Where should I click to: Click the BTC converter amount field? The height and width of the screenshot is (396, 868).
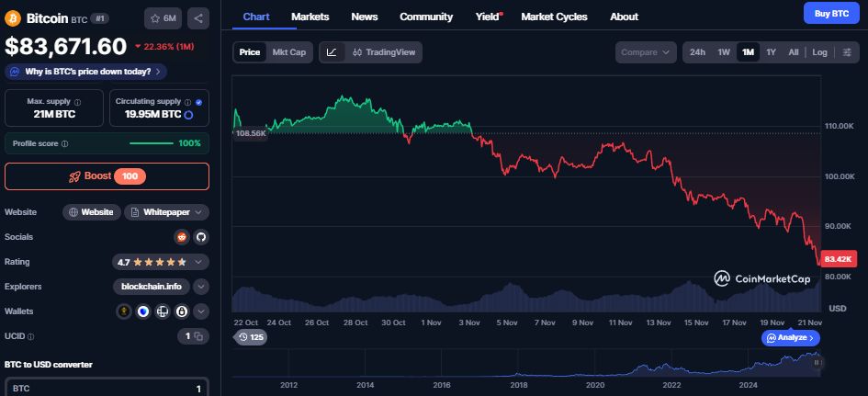[107, 389]
